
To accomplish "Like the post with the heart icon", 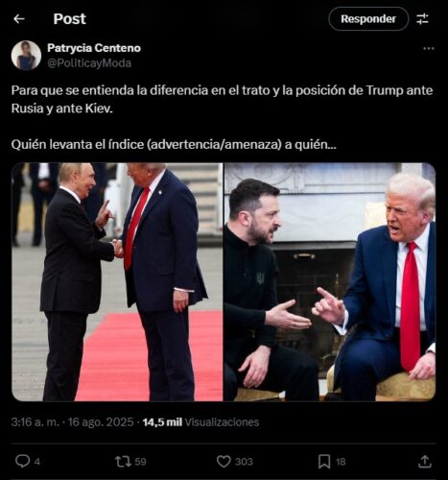I will coord(224,462).
